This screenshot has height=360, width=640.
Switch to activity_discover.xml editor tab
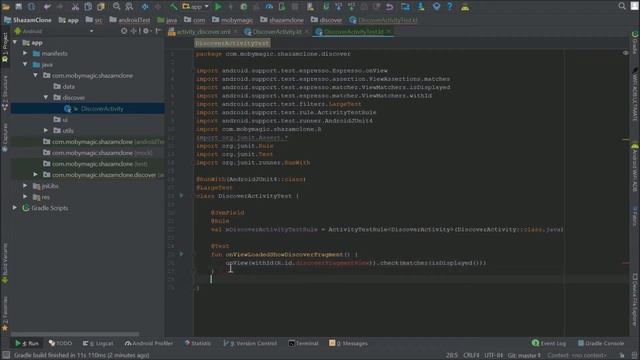coord(204,31)
